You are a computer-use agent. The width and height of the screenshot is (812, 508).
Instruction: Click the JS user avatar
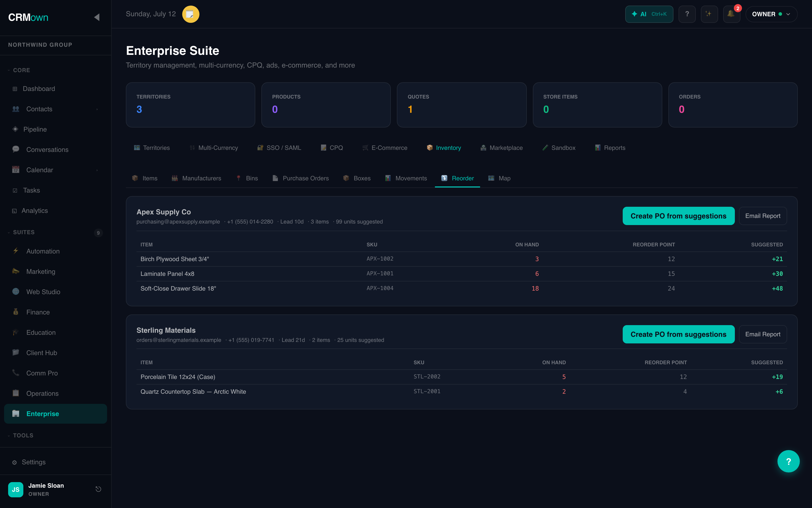point(15,489)
